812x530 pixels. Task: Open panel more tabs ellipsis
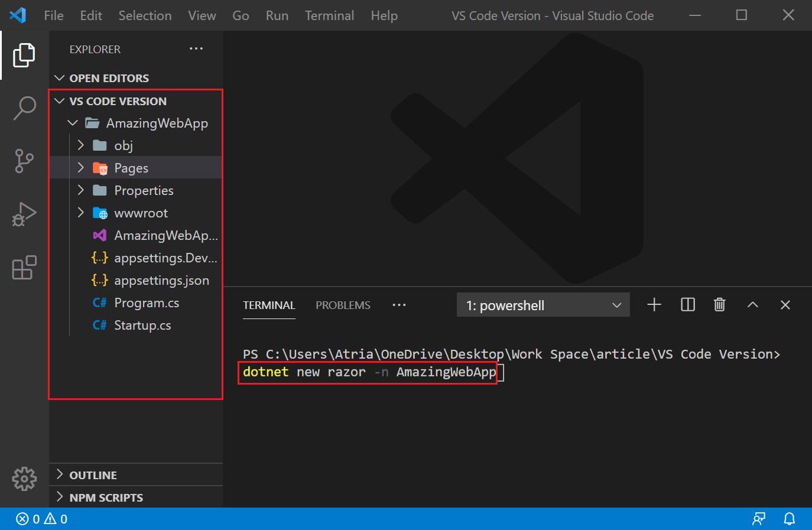[x=399, y=305]
